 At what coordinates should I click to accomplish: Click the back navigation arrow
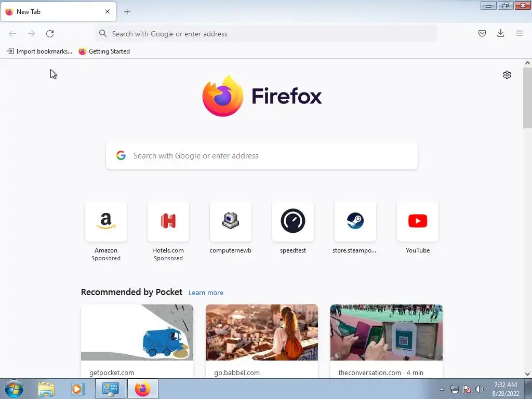12,34
